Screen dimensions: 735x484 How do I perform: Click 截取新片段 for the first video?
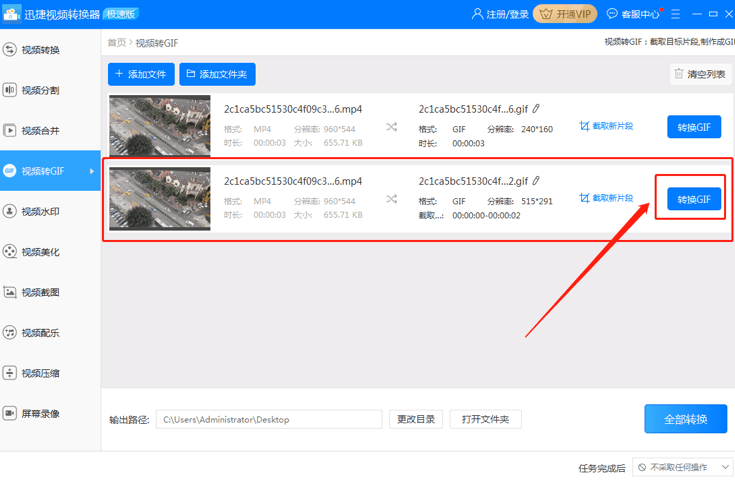pyautogui.click(x=606, y=126)
